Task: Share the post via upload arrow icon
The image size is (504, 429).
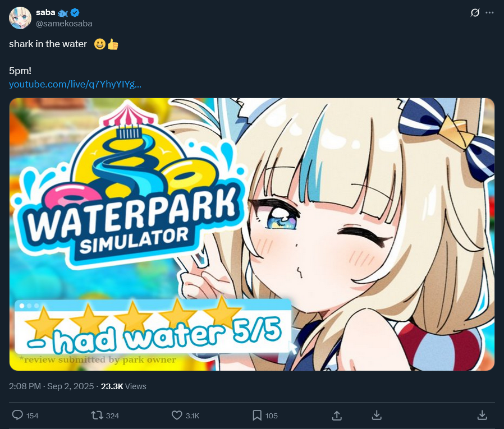Action: (337, 416)
